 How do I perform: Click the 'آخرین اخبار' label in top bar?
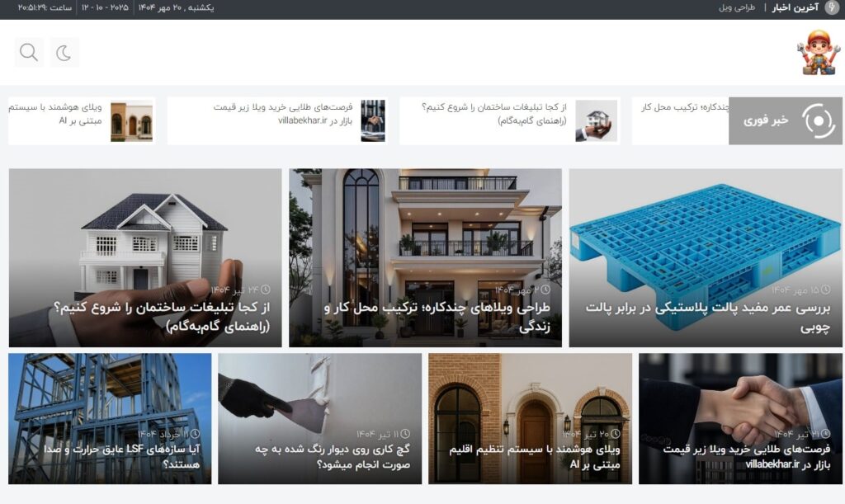(795, 8)
